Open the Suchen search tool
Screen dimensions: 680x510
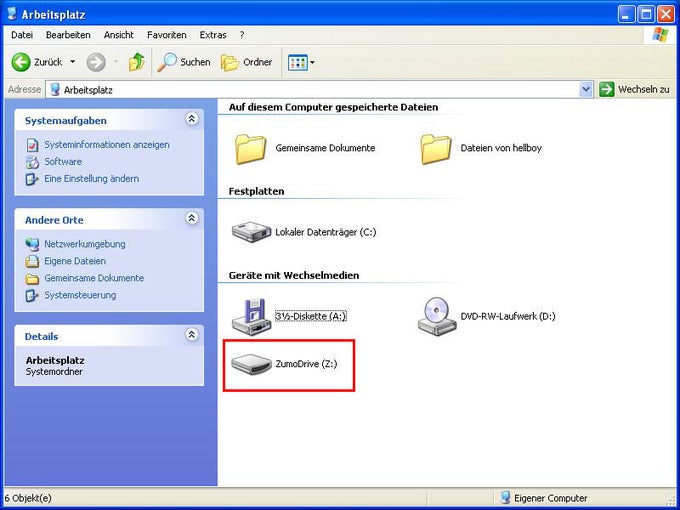tap(183, 62)
